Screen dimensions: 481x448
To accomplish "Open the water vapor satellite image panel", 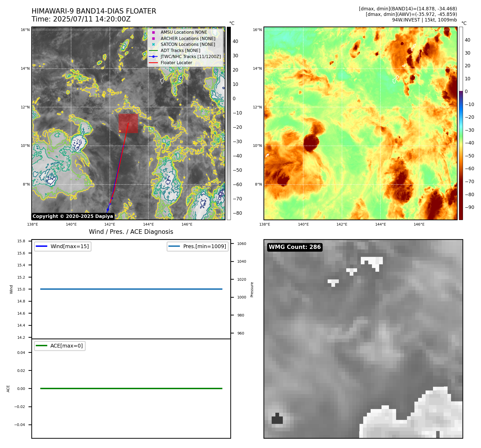I will (x=361, y=123).
